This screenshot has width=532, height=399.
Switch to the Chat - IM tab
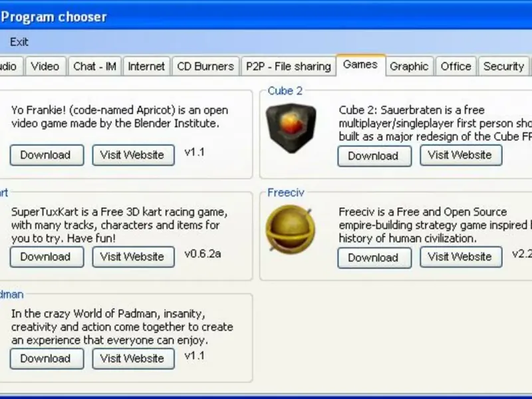point(94,66)
